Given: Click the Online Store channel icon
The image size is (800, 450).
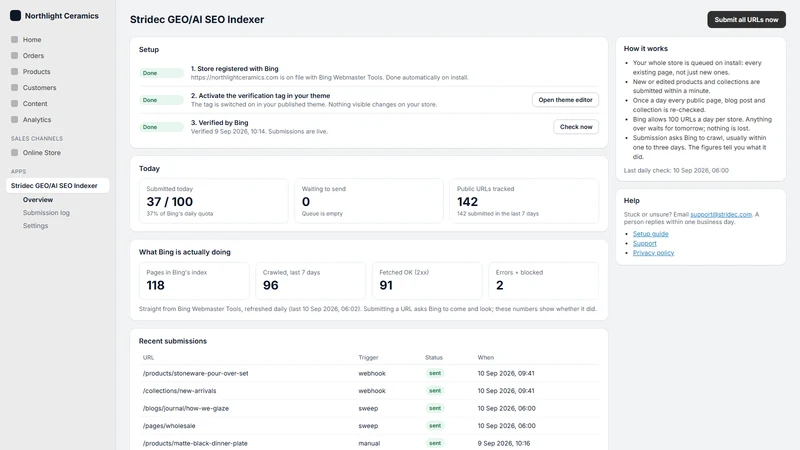Looking at the screenshot, I should coord(14,152).
